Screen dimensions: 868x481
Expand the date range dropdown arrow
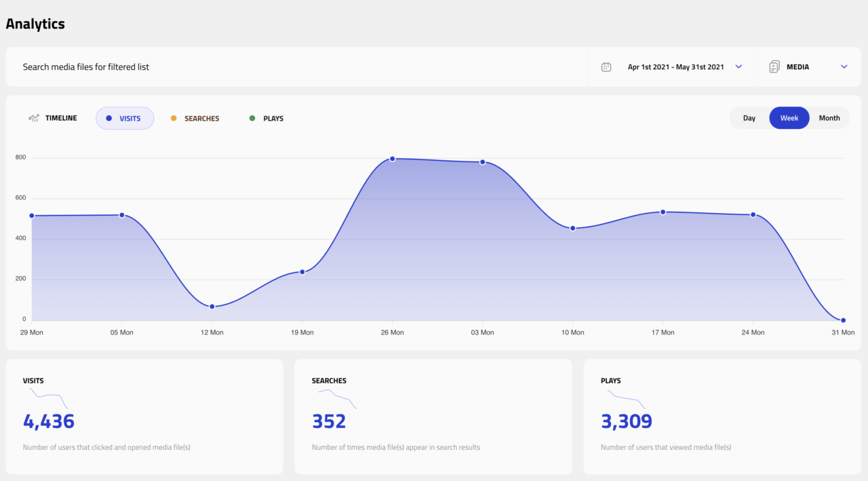(738, 67)
